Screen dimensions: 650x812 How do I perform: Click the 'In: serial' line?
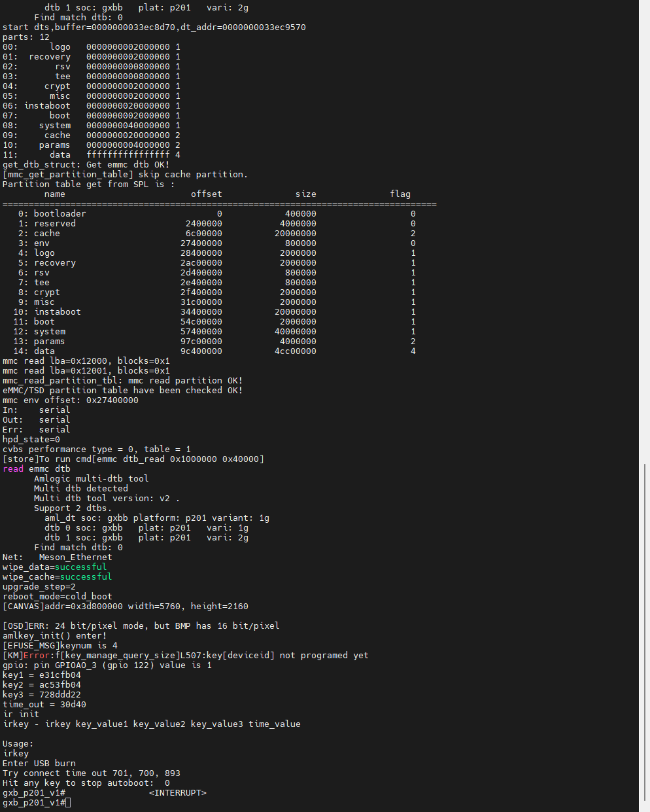(37, 410)
